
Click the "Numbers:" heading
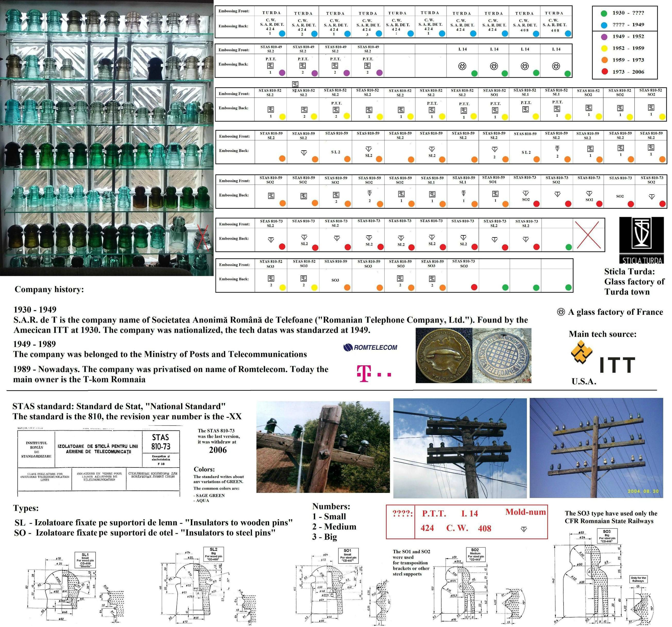pyautogui.click(x=331, y=506)
